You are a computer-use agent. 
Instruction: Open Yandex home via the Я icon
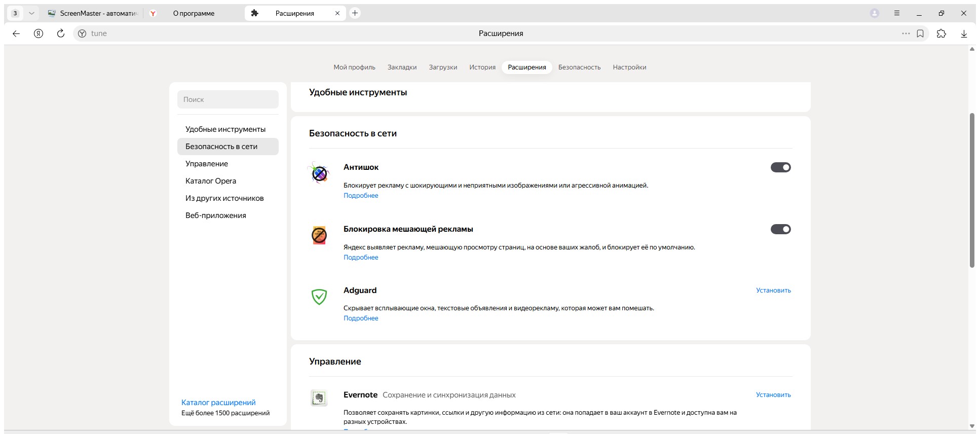pos(39,33)
